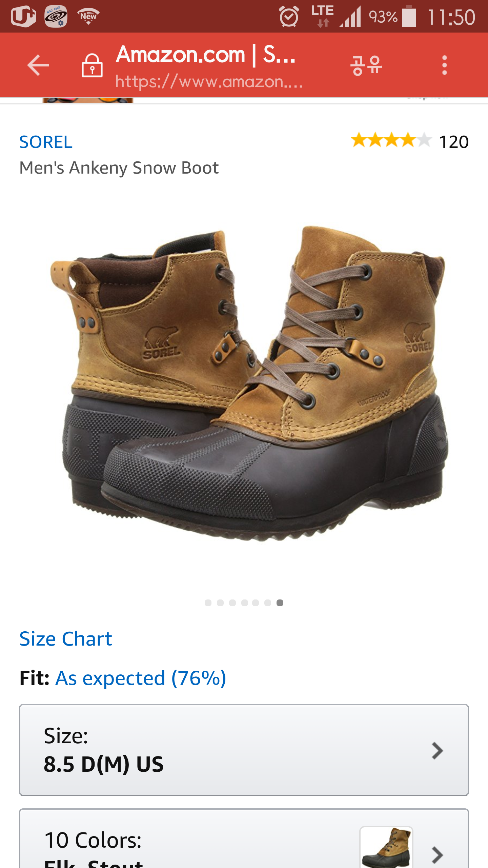Tap the NGC galaxy app notification icon

(x=56, y=16)
